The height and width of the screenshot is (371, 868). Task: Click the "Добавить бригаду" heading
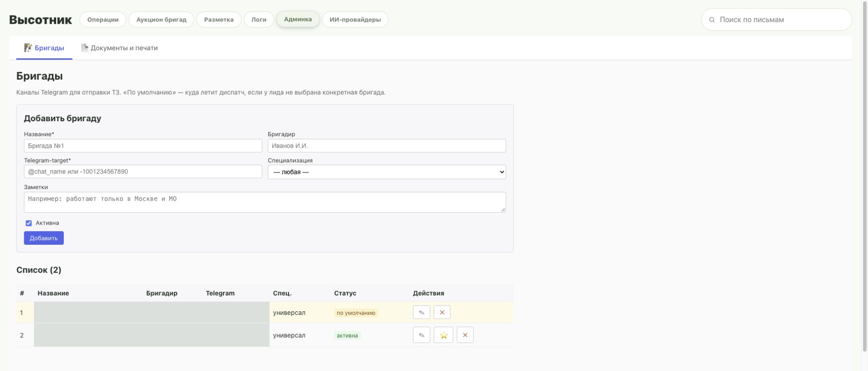click(62, 119)
